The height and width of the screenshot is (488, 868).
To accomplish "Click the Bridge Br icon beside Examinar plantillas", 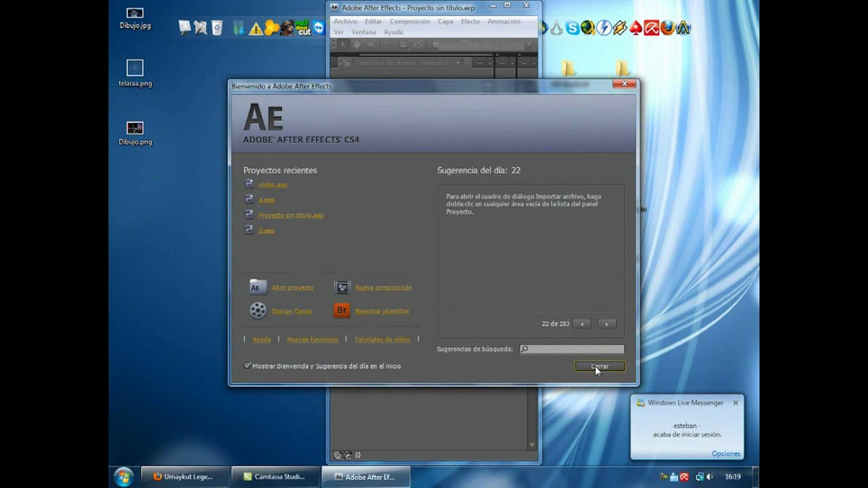I will [x=342, y=310].
